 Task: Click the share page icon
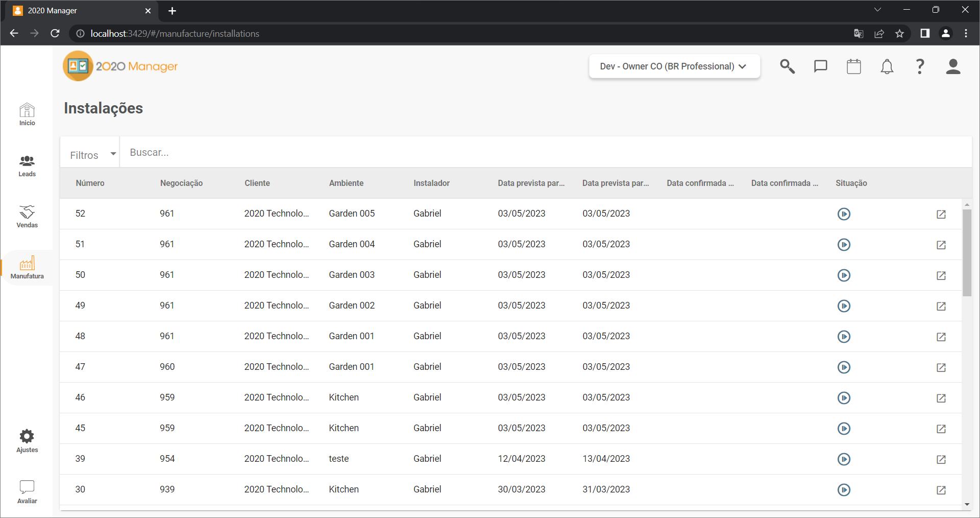[879, 33]
